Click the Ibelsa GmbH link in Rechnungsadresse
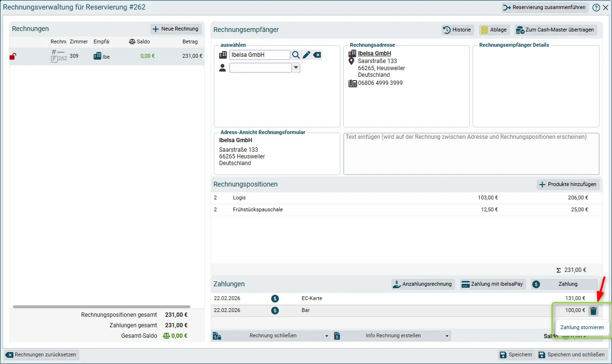Image resolution: width=612 pixels, height=364 pixels. point(375,53)
